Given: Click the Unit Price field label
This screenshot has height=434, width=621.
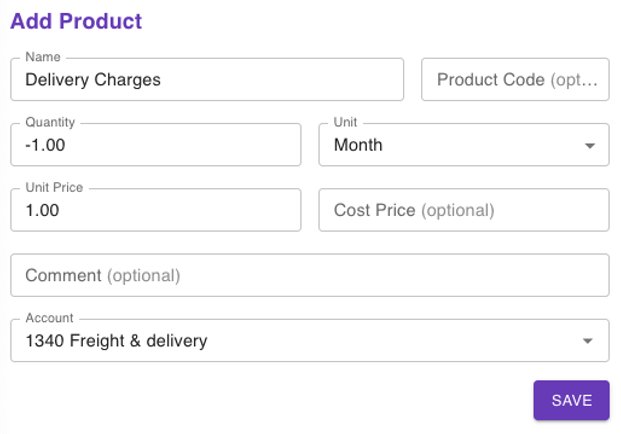Looking at the screenshot, I should click(54, 187).
